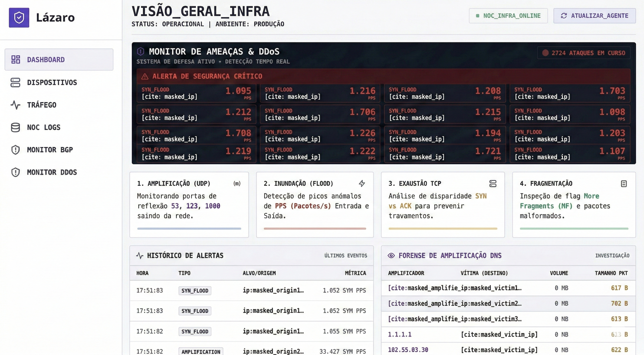Toggle the NOC_INFRA_ONLINE status indicator

click(x=508, y=15)
